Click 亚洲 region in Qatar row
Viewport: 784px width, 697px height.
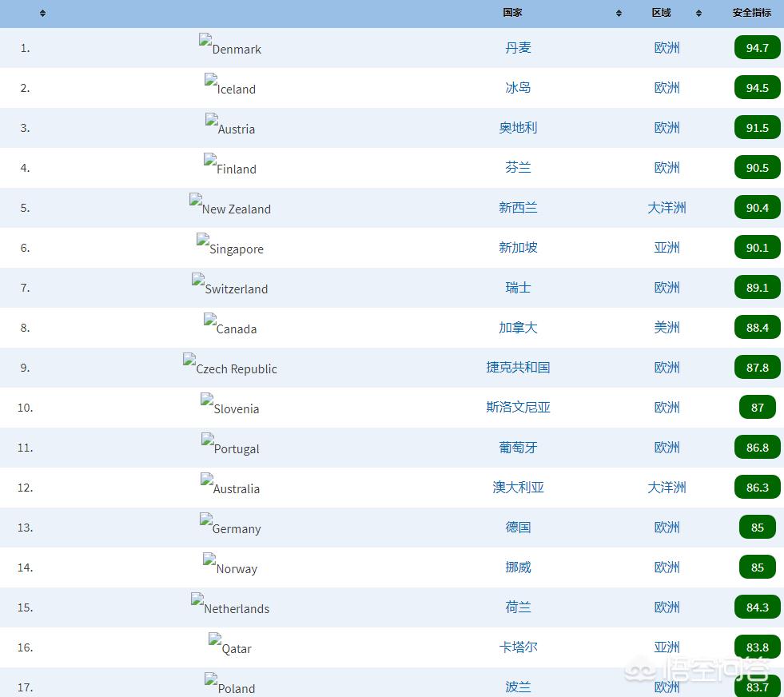coord(667,648)
